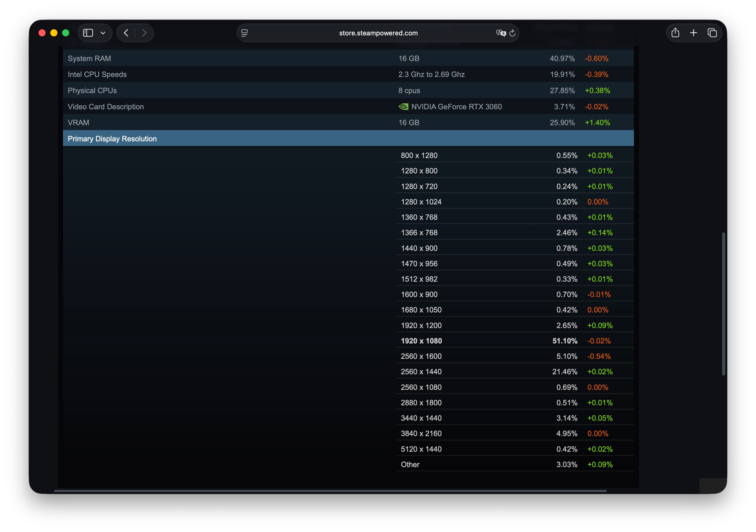Select the 2560 x 1600 resolution row
This screenshot has width=756, height=532.
pos(515,356)
